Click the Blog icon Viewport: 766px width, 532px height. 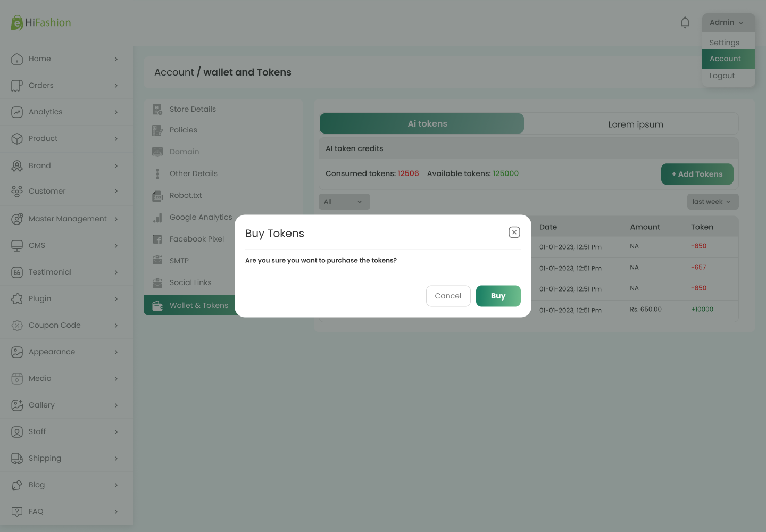click(x=17, y=485)
